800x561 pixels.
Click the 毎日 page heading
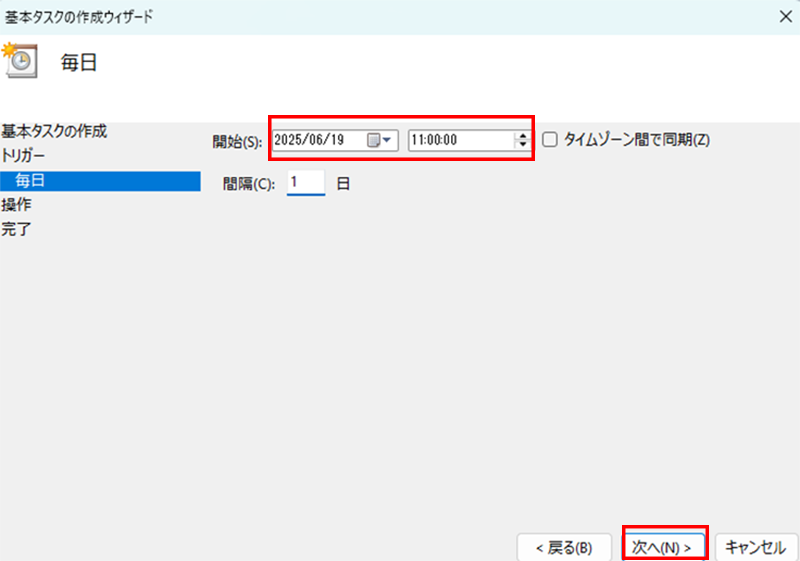(x=79, y=62)
